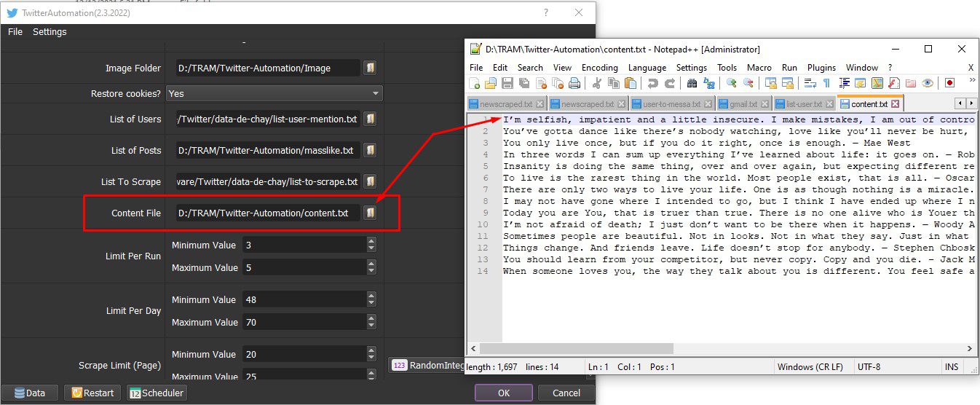The image size is (980, 405).
Task: Click the Print icon in Notepad++ toolbar
Action: (574, 83)
